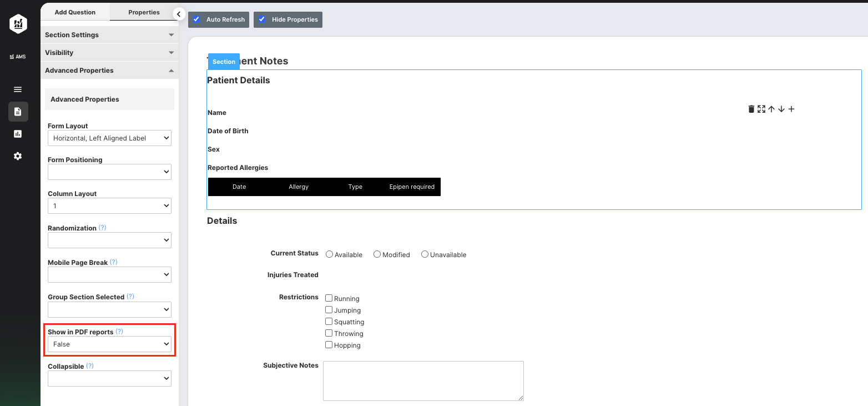Select the Unavailable radio button
Screen dimensions: 868x406
tap(425, 254)
